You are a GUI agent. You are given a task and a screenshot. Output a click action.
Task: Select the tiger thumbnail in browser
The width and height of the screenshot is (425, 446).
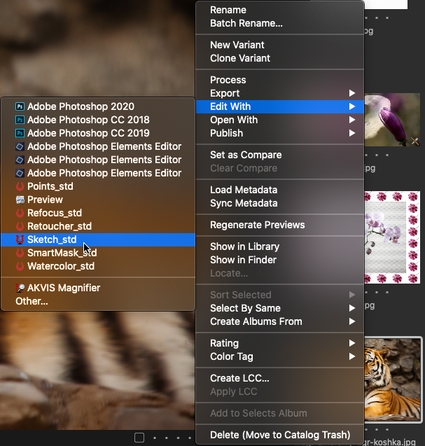(x=392, y=379)
